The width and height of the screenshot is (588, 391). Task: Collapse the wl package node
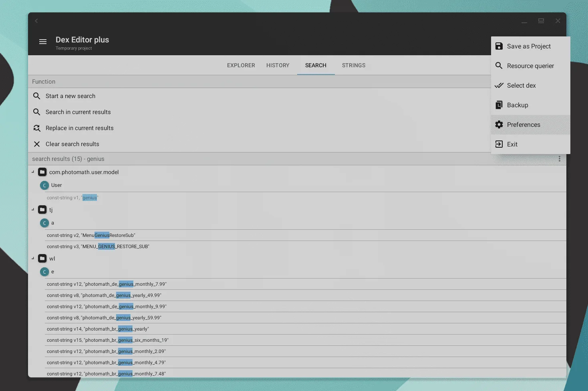pyautogui.click(x=33, y=258)
